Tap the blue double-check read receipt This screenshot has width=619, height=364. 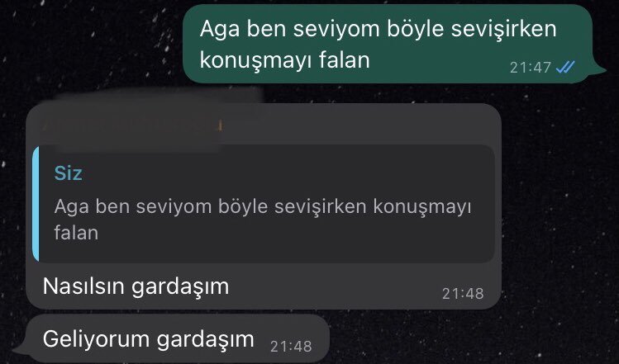[565, 68]
